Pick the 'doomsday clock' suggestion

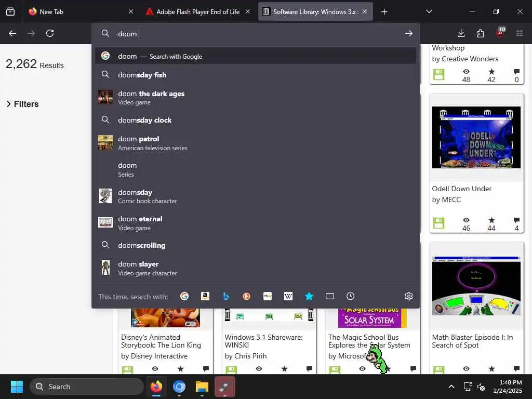[x=256, y=120]
